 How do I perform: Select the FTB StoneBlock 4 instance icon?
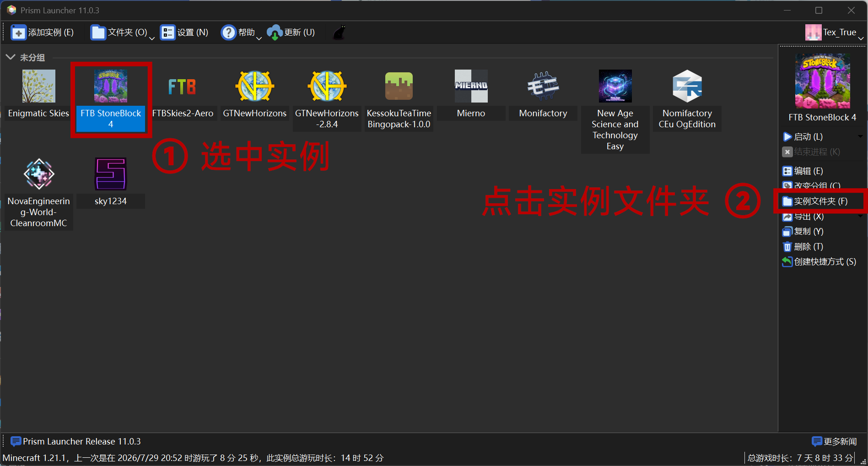[111, 86]
